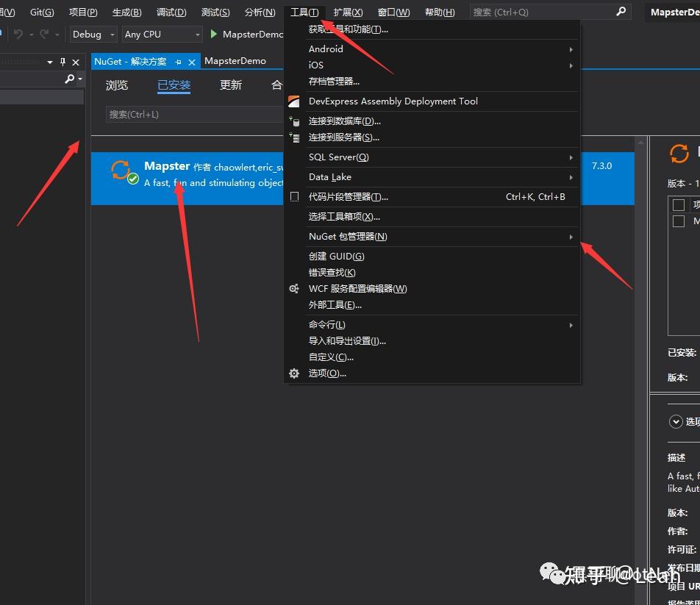This screenshot has width=700, height=605.
Task: Pin the NuGet solution tab
Action: (178, 62)
